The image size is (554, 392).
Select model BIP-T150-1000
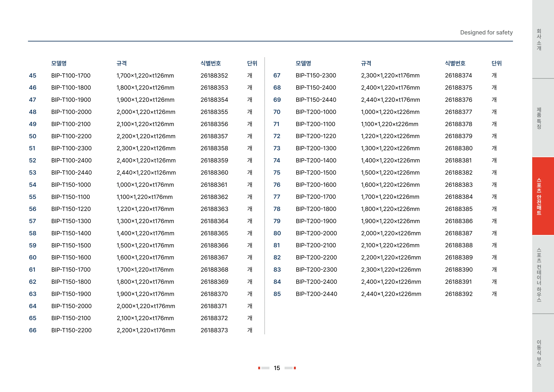[71, 185]
